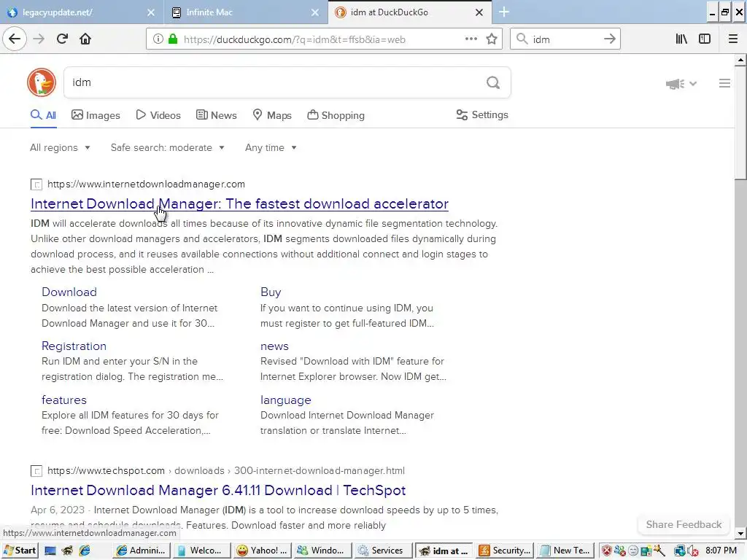The width and height of the screenshot is (747, 560).
Task: Open Internet Download Manager fastest accelerator result
Action: [239, 204]
